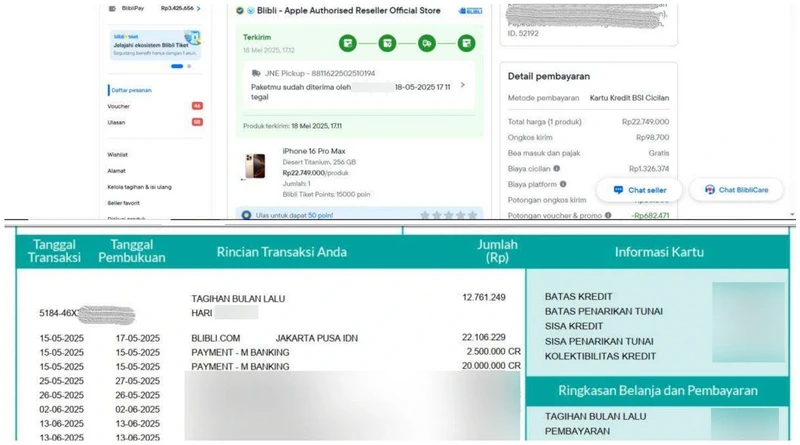Open the iPhone 16 Pro Max product title
Viewport: 800px width, 445px height.
tap(314, 151)
